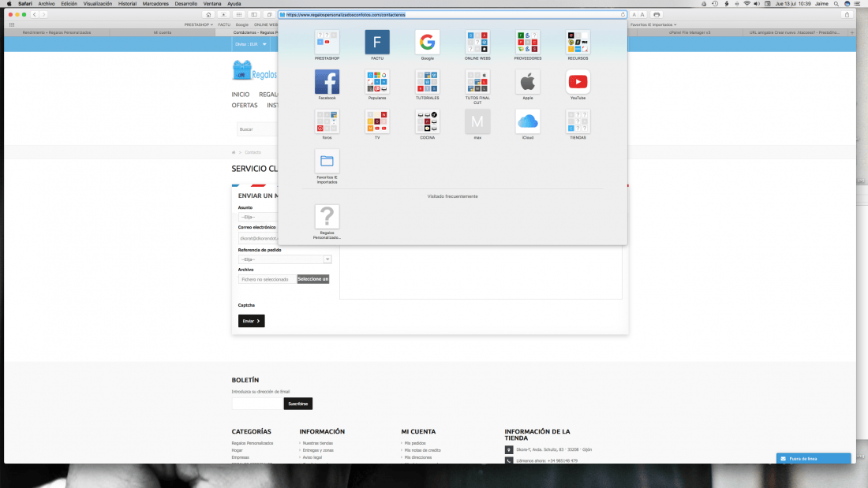Click the larger text size A button
Image resolution: width=868 pixels, height=488 pixels.
(x=642, y=15)
